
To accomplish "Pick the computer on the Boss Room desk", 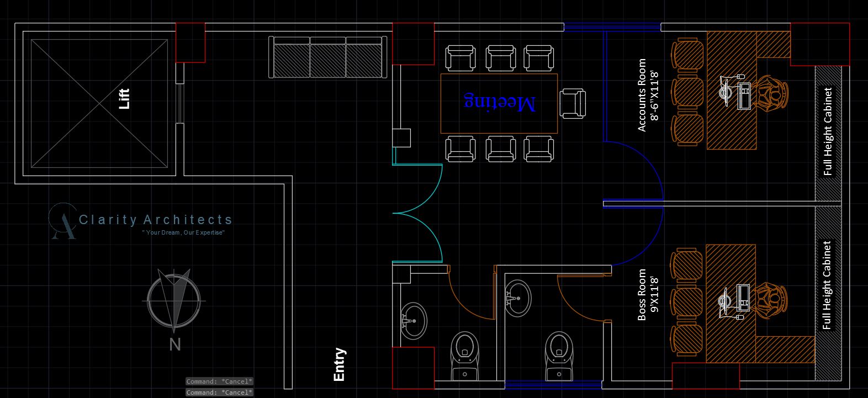I will pyautogui.click(x=735, y=301).
